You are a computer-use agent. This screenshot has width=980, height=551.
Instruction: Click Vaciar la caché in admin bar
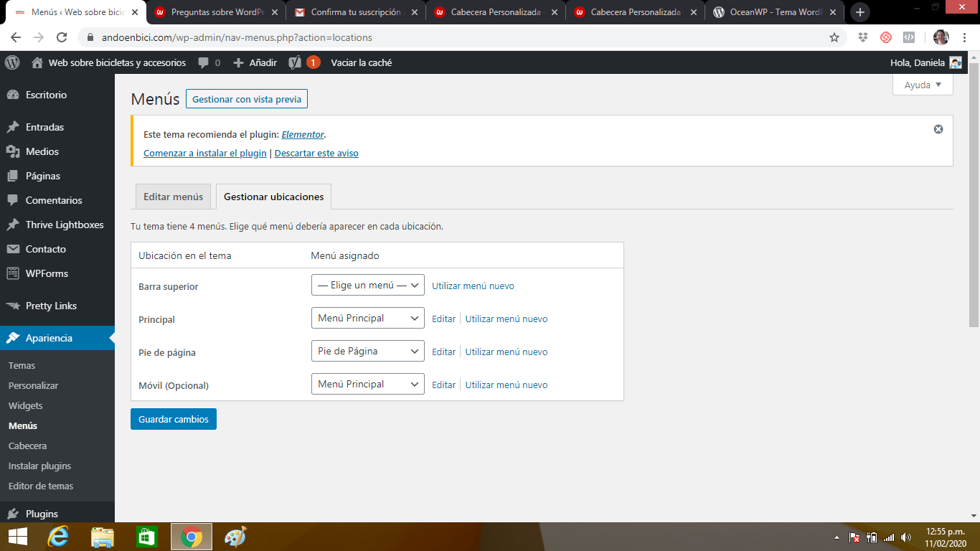click(x=362, y=62)
